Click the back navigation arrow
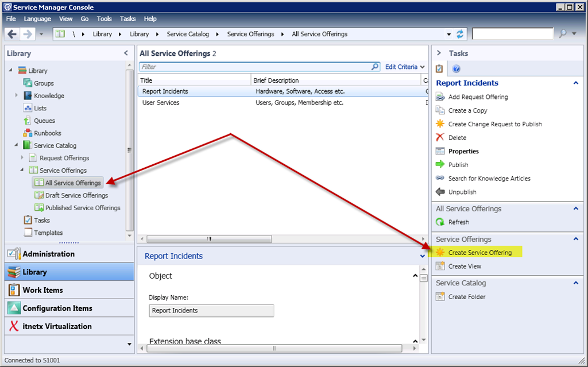This screenshot has width=588, height=367. [x=12, y=34]
